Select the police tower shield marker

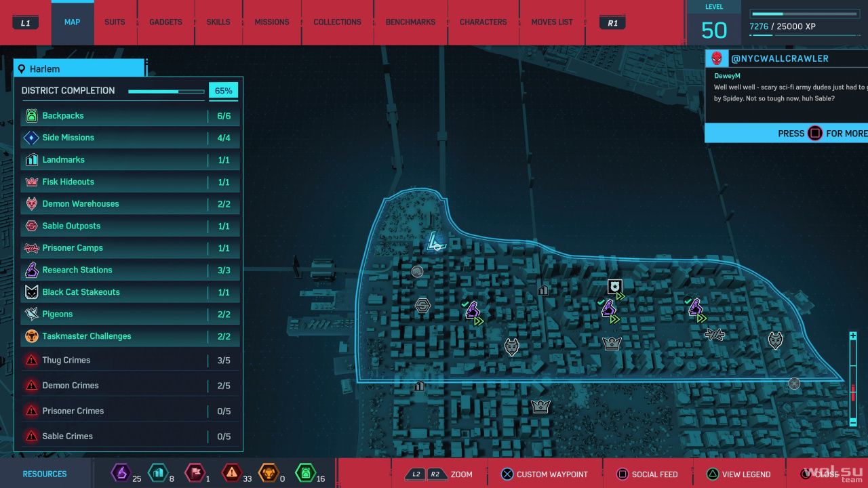615,287
